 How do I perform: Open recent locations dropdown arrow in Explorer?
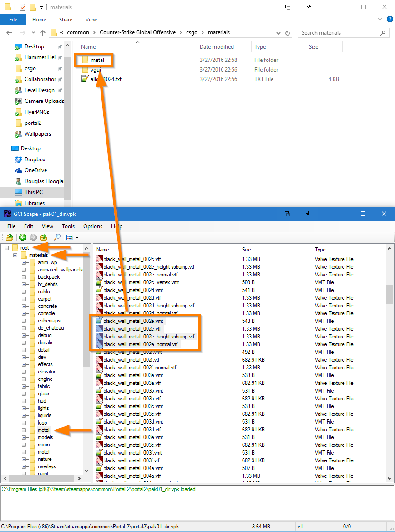[x=33, y=33]
